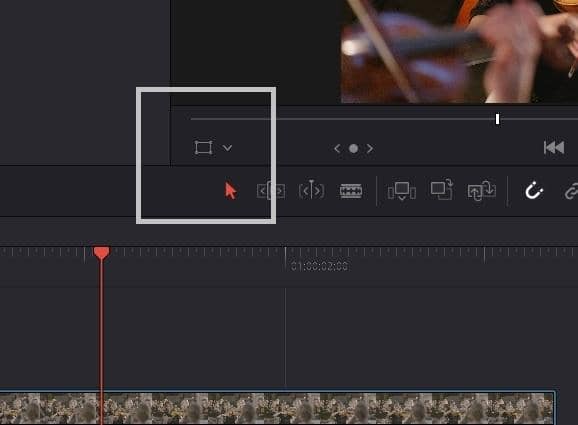Click the Replace Clip icon

coord(481,191)
